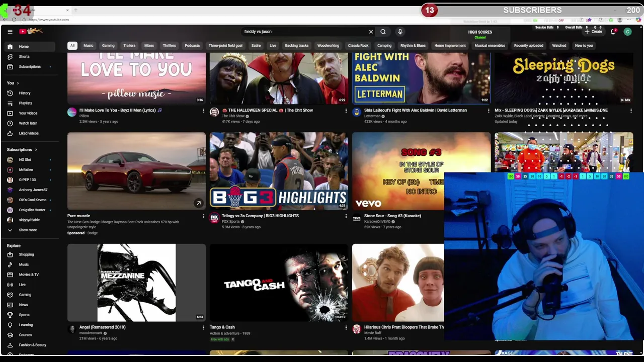Screen dimensions: 644x362
Task: Select the Trailers filter chip
Action: (x=129, y=45)
